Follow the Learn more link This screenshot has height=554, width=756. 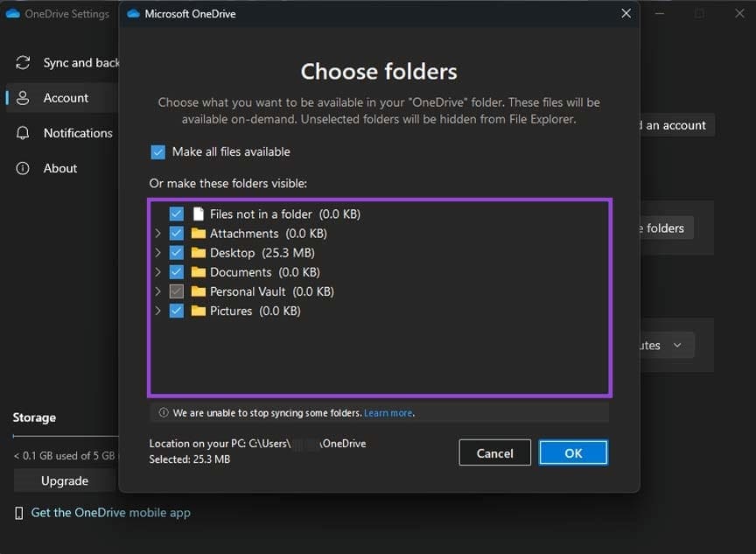388,413
